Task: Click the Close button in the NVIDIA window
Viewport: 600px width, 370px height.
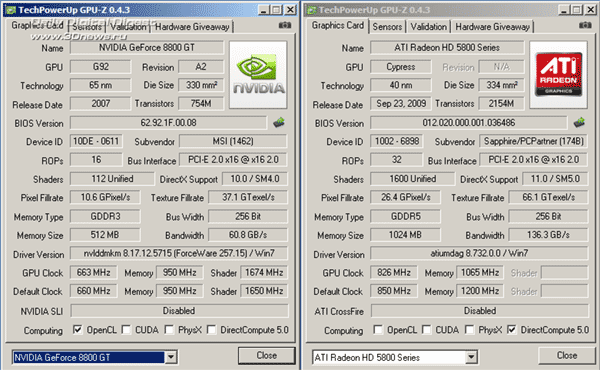Action: [x=267, y=355]
